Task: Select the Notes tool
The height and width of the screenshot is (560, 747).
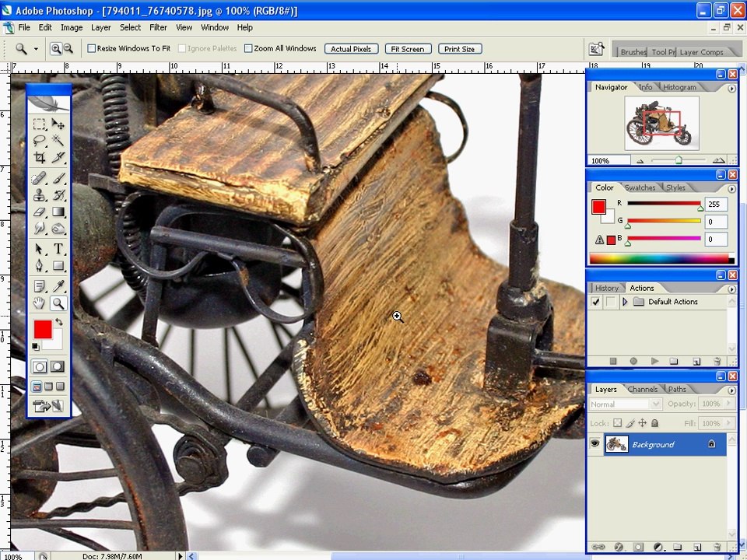Action: point(40,286)
